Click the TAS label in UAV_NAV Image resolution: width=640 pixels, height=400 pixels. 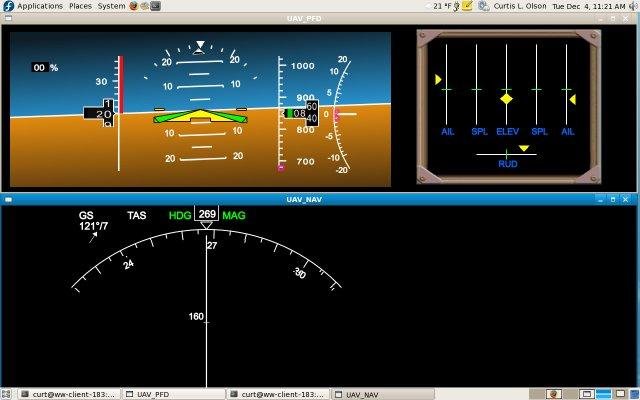pyautogui.click(x=137, y=216)
